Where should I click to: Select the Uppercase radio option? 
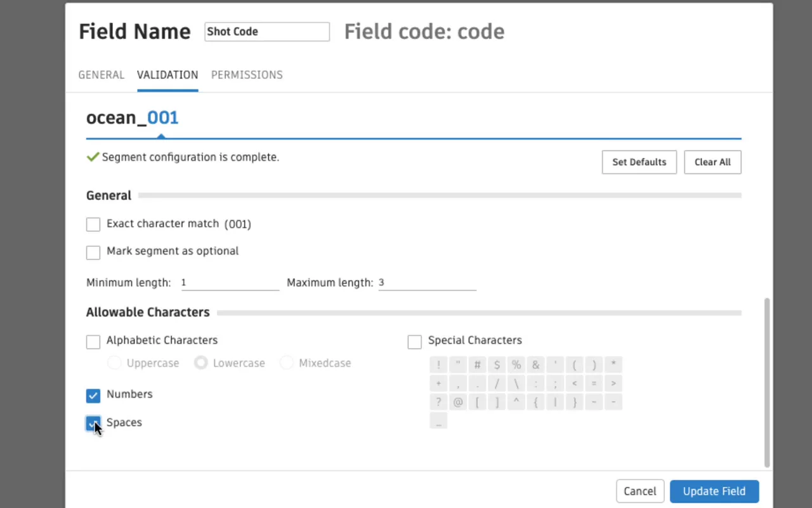coord(115,363)
